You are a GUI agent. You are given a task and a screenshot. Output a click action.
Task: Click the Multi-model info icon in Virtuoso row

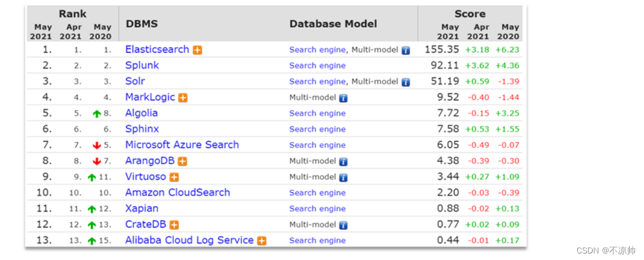tap(344, 178)
